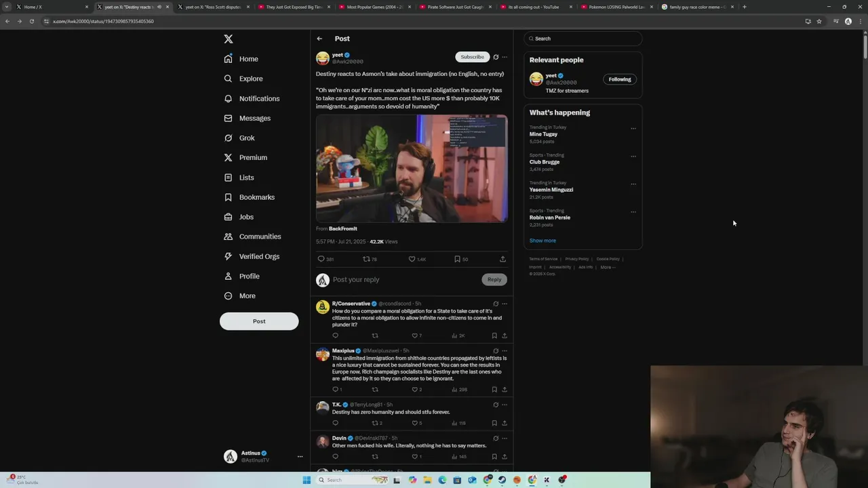Open Astinus account options ellipsis
The height and width of the screenshot is (488, 868).
point(300,456)
